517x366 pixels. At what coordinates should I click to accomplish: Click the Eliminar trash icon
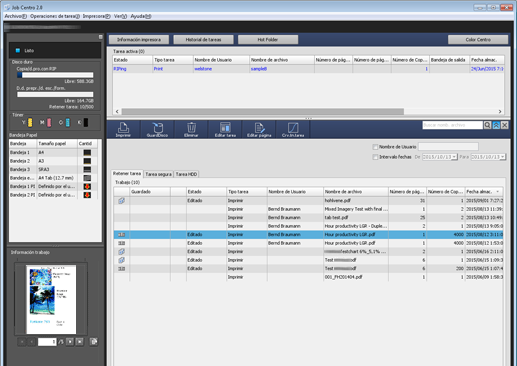point(191,129)
